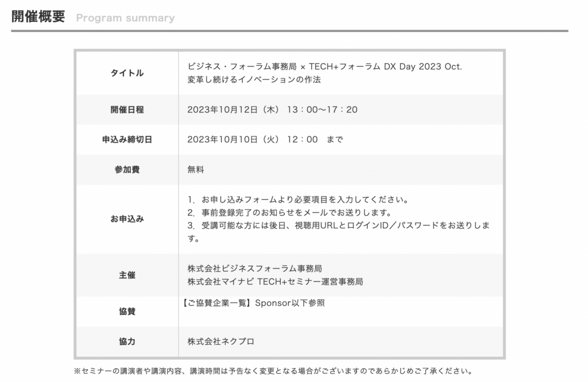The image size is (588, 382).
Task: Click the 開催日程 row label
Action: pos(127,110)
